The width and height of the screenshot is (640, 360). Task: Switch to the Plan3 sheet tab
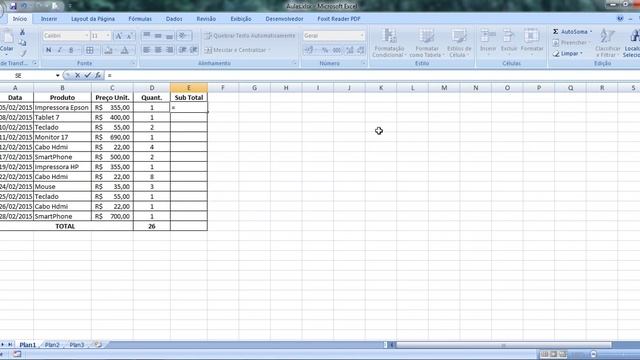point(76,345)
